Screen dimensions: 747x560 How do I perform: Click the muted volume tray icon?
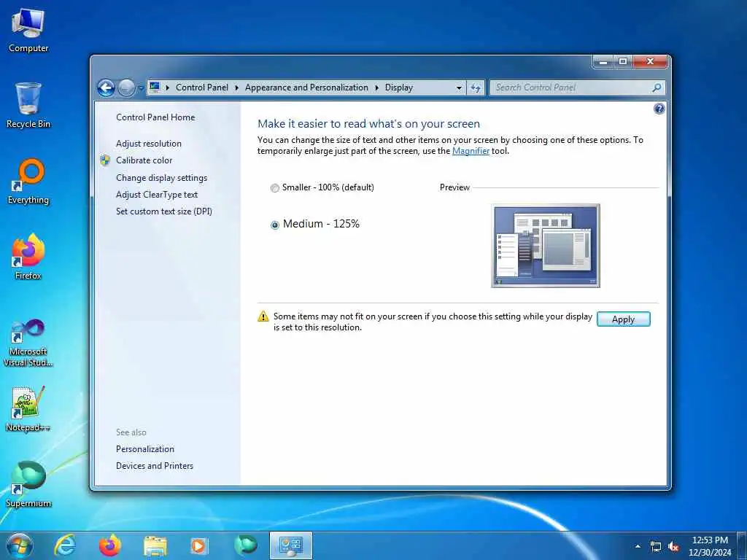click(673, 547)
